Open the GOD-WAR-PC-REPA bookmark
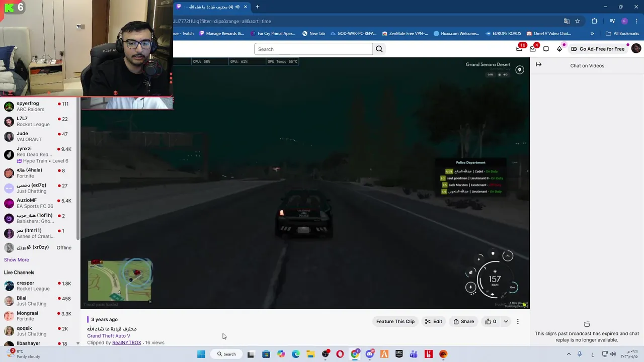The width and height of the screenshot is (644, 362). click(353, 34)
